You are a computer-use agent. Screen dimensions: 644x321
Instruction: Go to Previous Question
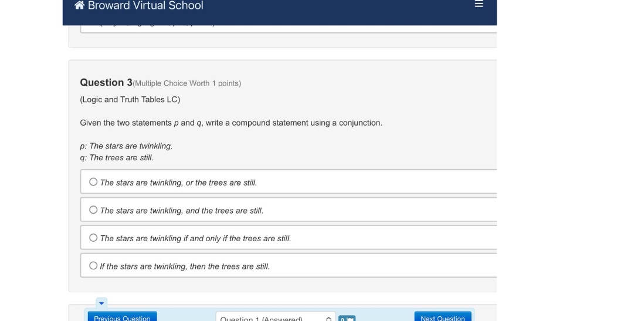[122, 317]
